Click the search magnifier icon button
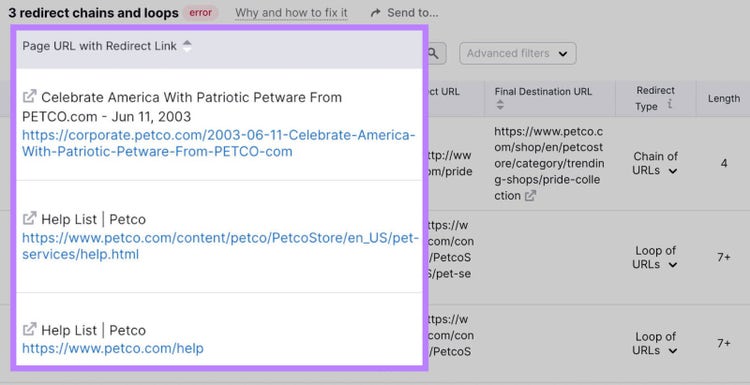 click(434, 54)
